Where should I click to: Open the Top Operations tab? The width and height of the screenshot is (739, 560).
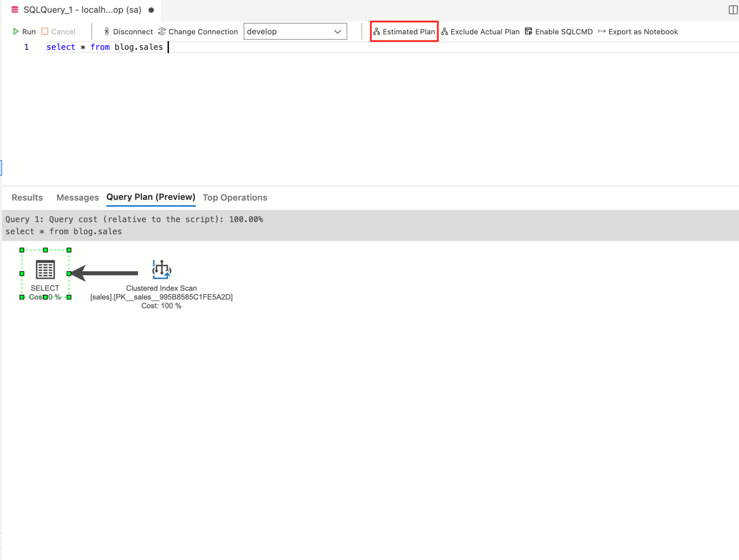[x=235, y=197]
